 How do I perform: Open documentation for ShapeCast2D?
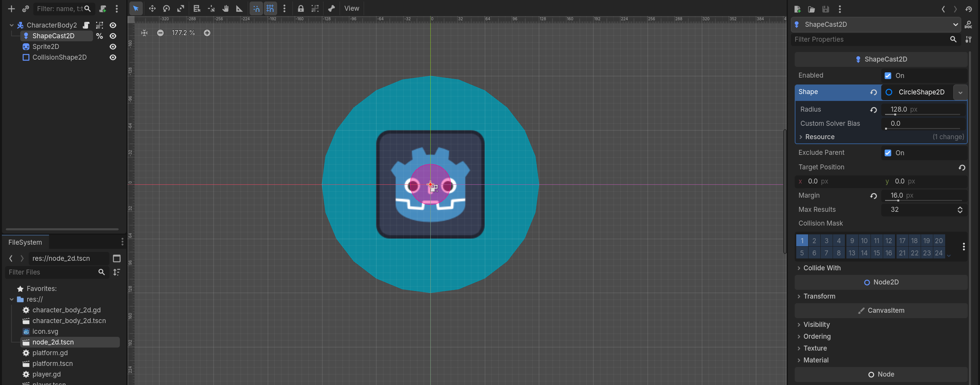coord(969,25)
